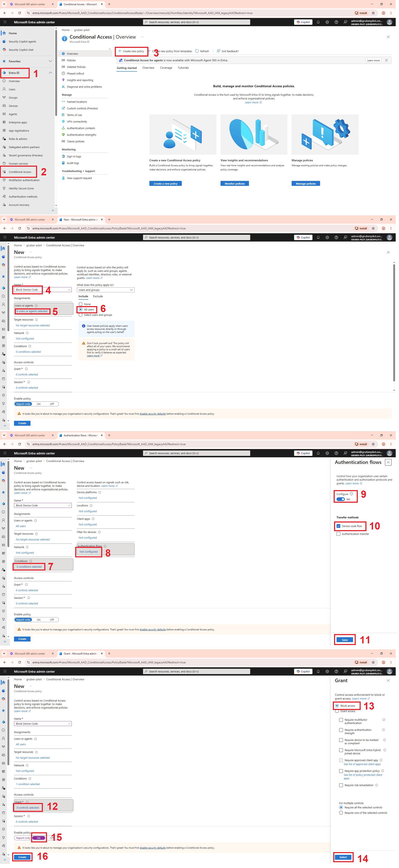The image size is (399, 868).
Task: Open Terms of use under Manage
Action: (x=74, y=115)
